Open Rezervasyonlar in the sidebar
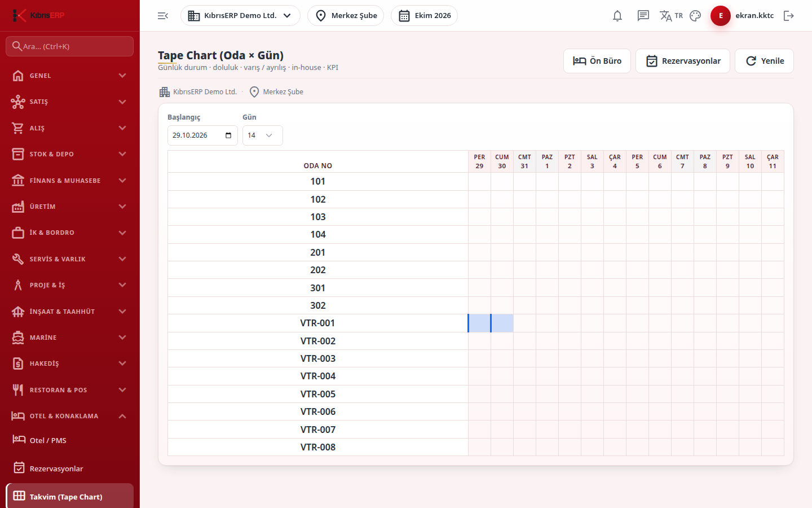The height and width of the screenshot is (508, 812). tap(70, 468)
